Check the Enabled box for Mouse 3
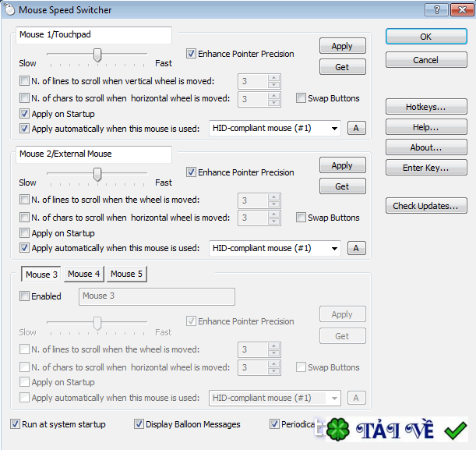Image resolution: width=476 pixels, height=450 pixels. 24,296
